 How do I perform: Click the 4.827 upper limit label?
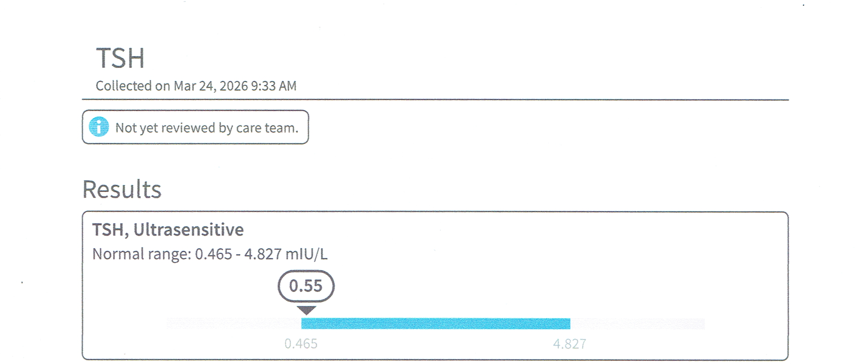point(569,344)
